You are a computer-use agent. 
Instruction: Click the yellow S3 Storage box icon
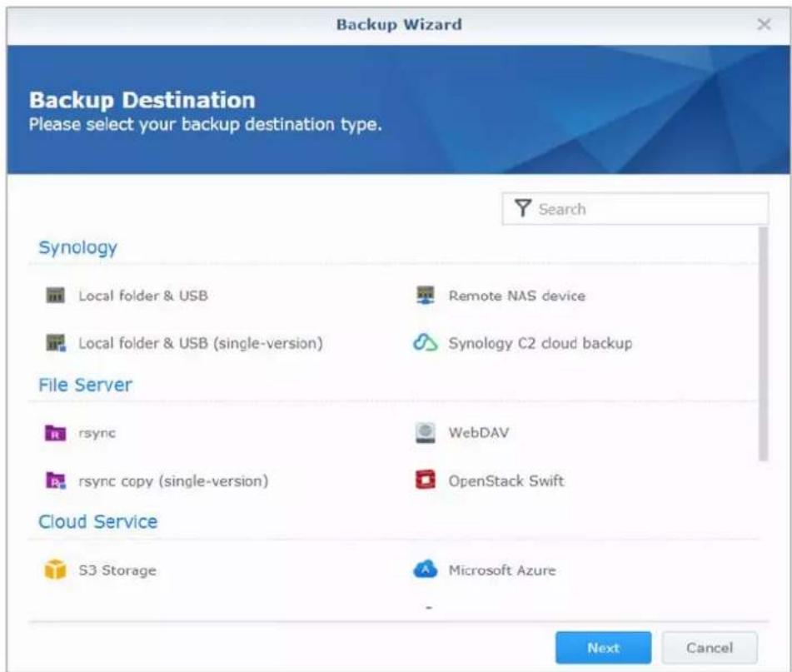[55, 570]
